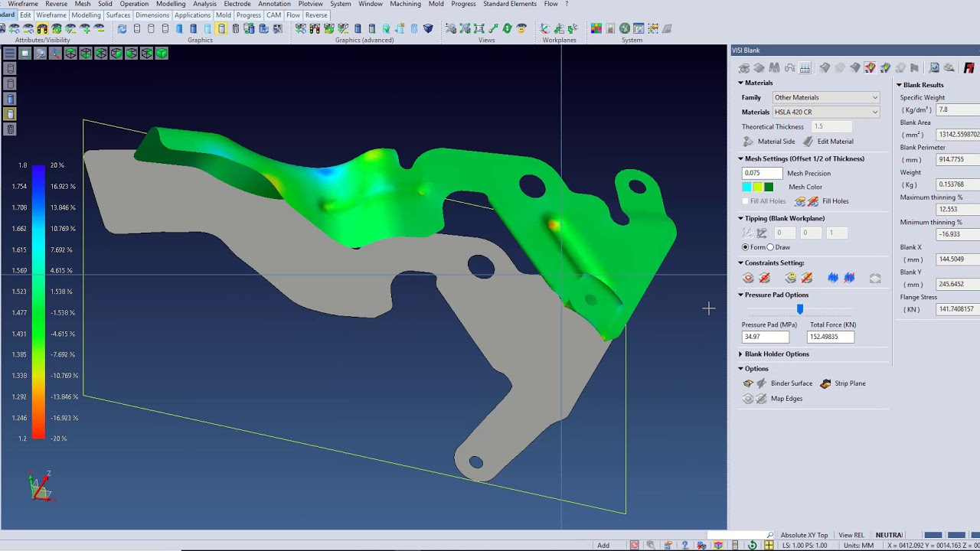Click the hamburger list icon in viewport toolbar
The height and width of the screenshot is (551, 980).
pos(9,53)
